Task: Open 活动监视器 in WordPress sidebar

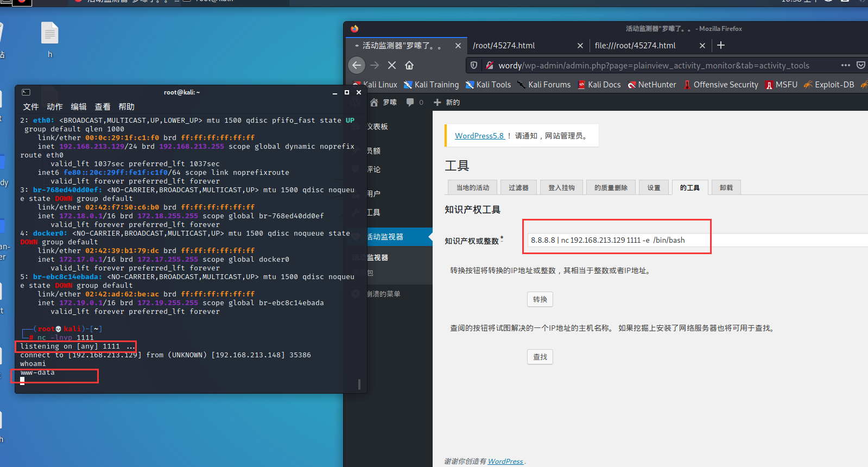Action: (389, 237)
